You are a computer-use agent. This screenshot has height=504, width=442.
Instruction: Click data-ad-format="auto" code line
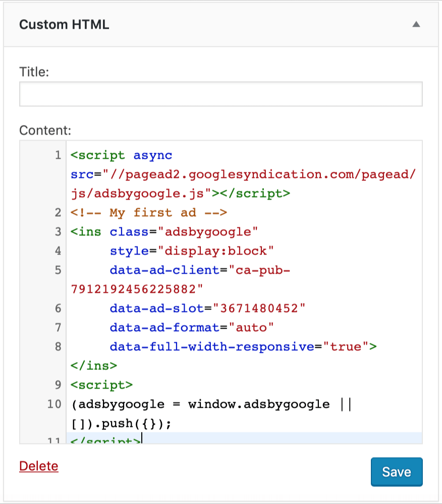tap(192, 328)
